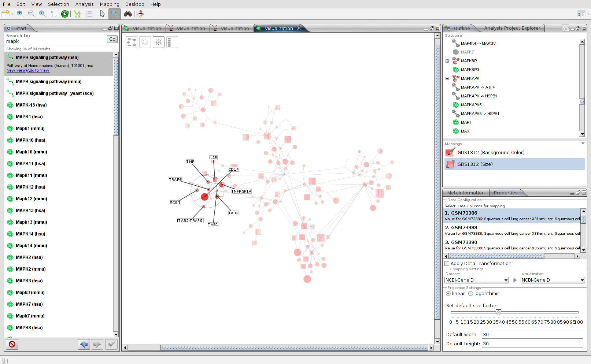Screen dimensions: 591x364
Task: Expand the MAPKAPK tree node
Action: tap(447, 78)
